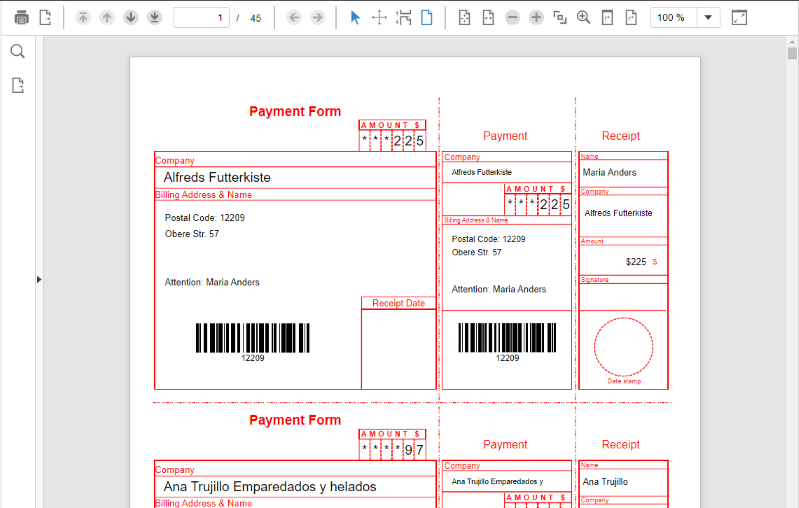Open the search panel in the sidebar
The image size is (799, 508).
(17, 52)
